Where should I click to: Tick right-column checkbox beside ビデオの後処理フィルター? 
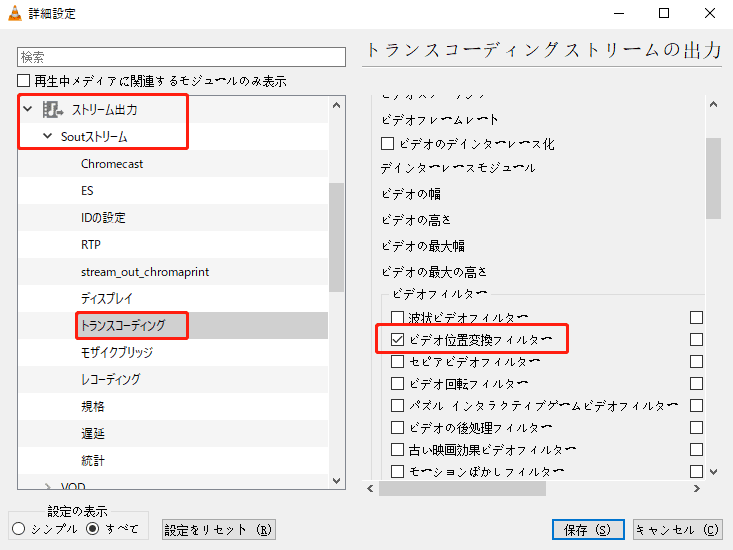(x=697, y=428)
